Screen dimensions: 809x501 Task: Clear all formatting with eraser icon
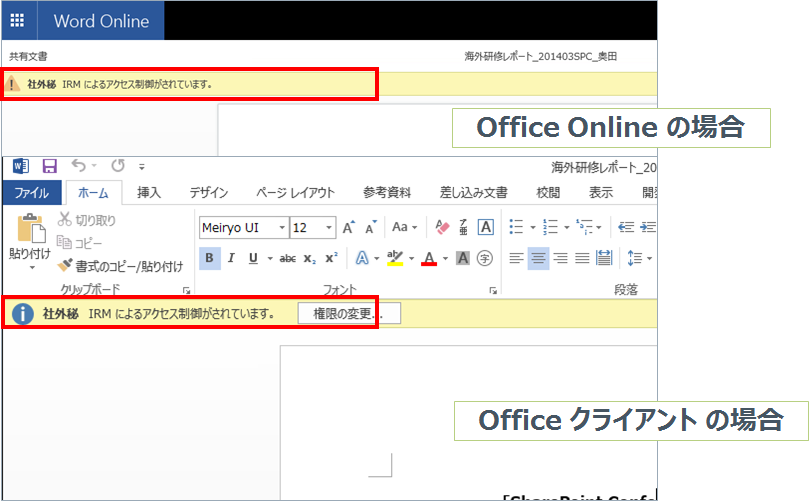(x=442, y=227)
